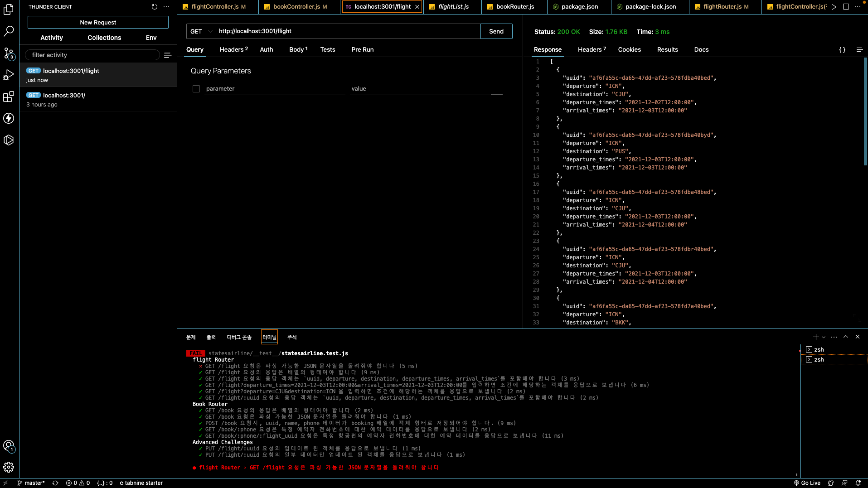The width and height of the screenshot is (868, 488).
Task: Open the 문제 (Problems) panel tab
Action: coord(191,337)
